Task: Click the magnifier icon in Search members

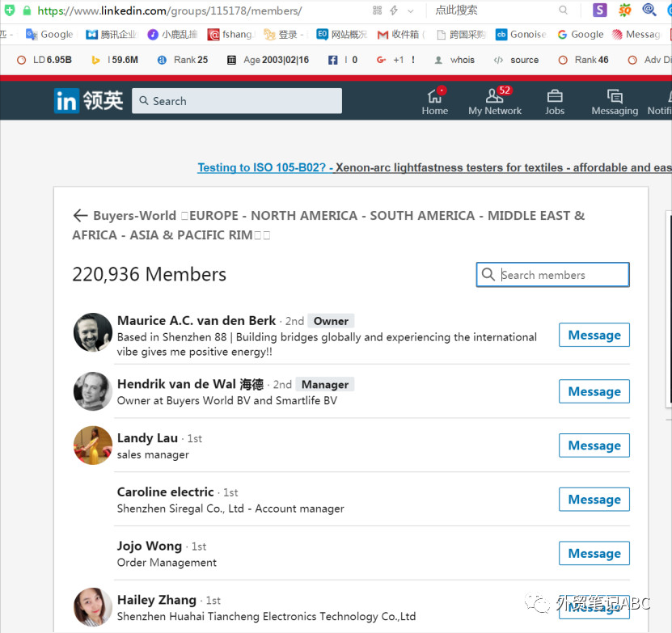Action: coord(488,274)
